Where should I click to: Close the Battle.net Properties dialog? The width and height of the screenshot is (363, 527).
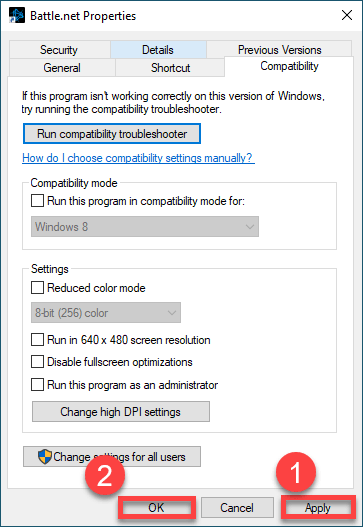[x=347, y=15]
